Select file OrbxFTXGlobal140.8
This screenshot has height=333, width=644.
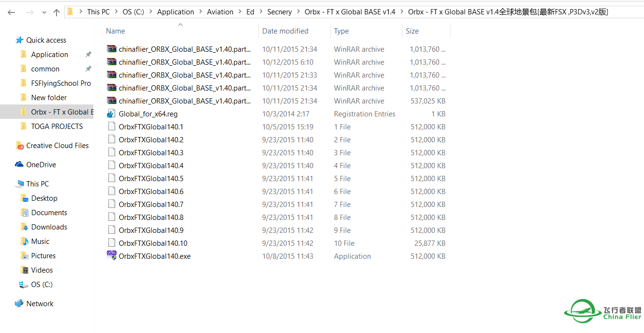point(151,217)
